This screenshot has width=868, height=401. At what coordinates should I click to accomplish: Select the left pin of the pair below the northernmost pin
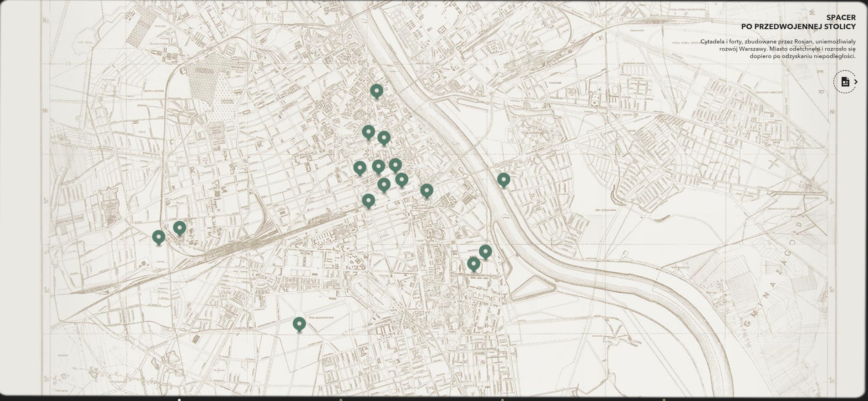tap(369, 132)
